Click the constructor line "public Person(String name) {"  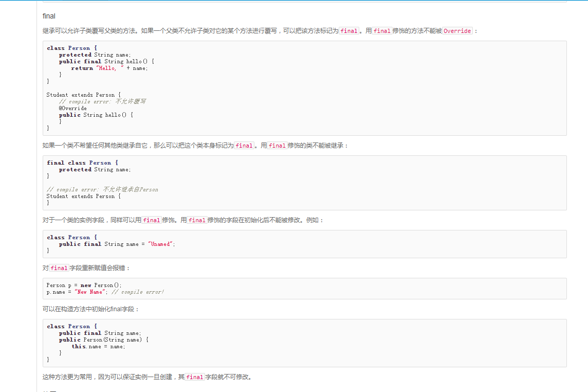click(104, 340)
